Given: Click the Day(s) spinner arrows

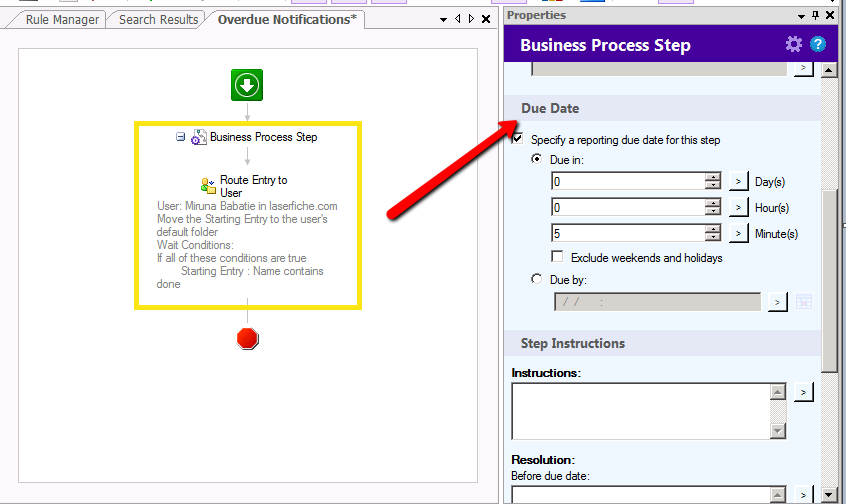Looking at the screenshot, I should click(713, 181).
